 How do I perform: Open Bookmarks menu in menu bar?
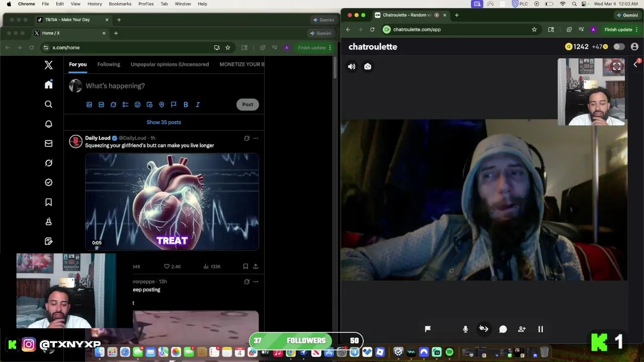click(120, 4)
